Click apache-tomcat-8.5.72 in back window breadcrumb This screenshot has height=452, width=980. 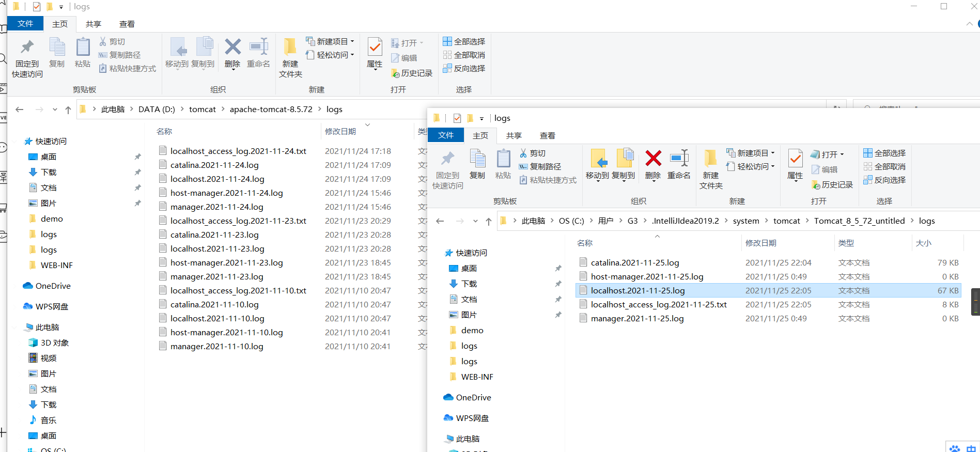click(271, 110)
